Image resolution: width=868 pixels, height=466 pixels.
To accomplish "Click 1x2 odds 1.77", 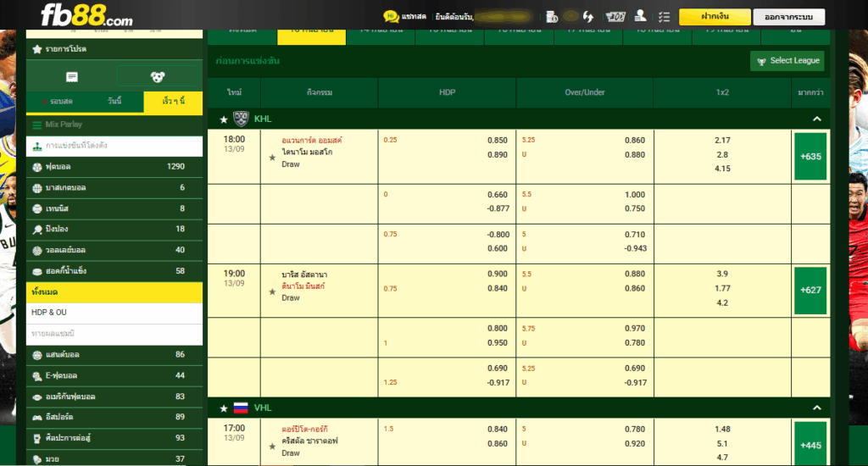I will click(722, 288).
